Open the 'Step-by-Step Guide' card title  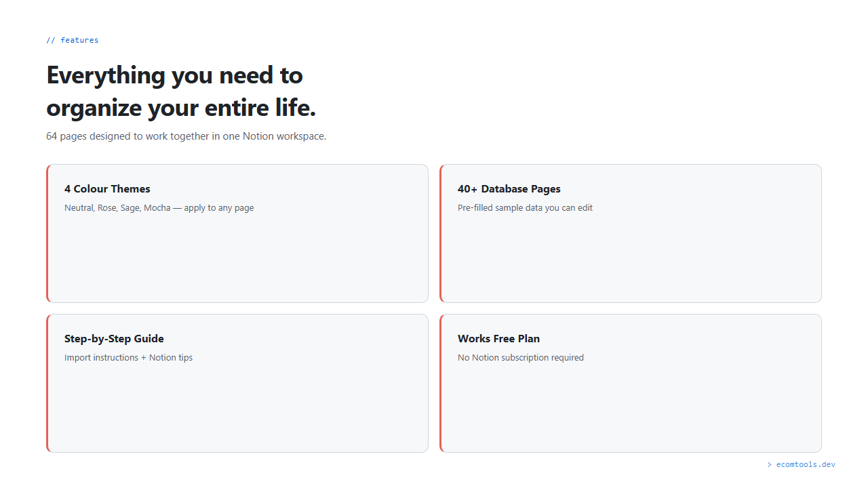(114, 339)
